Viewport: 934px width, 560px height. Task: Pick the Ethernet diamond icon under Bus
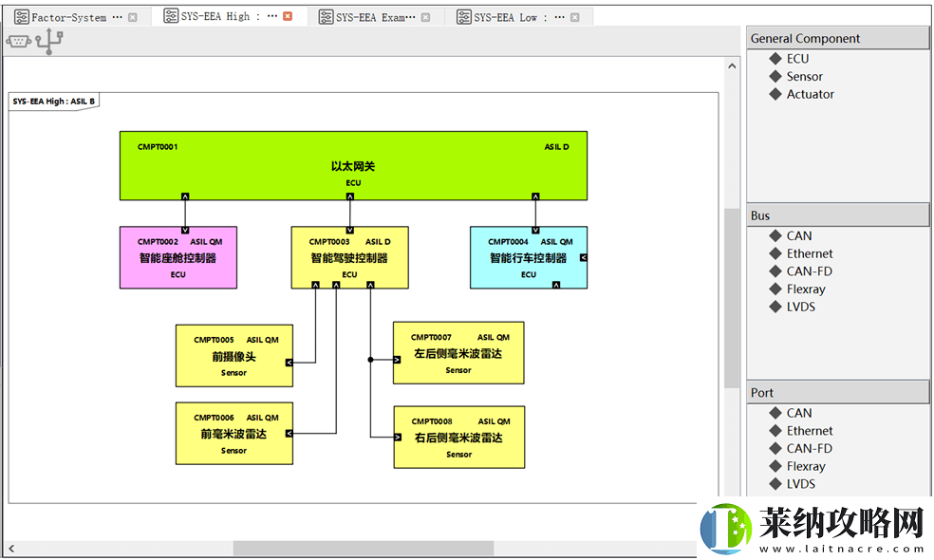coord(775,253)
